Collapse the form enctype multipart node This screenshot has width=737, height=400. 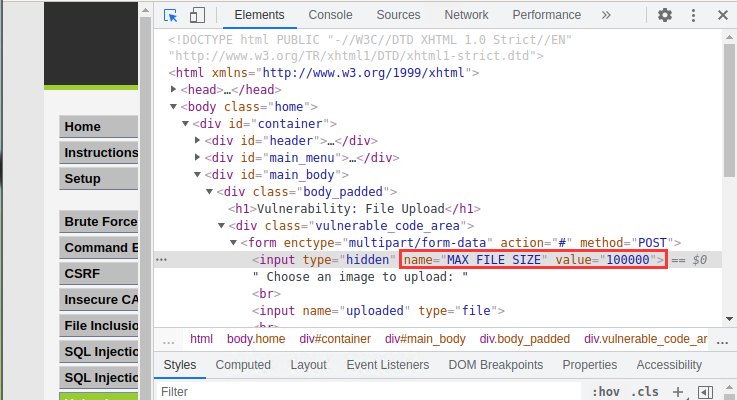pyautogui.click(x=234, y=243)
